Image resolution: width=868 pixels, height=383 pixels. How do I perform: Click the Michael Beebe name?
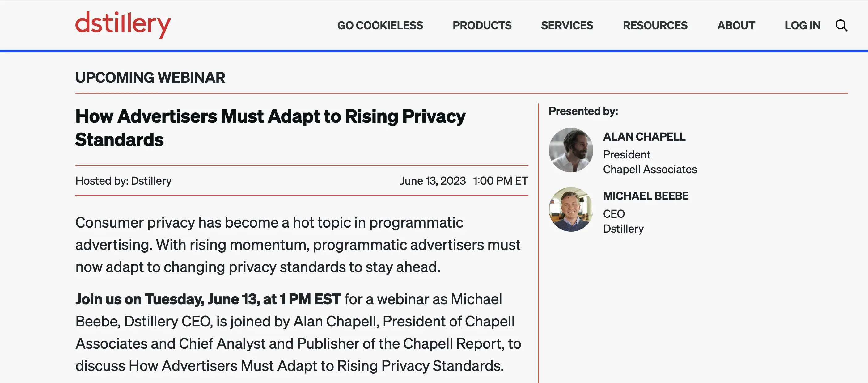(645, 196)
